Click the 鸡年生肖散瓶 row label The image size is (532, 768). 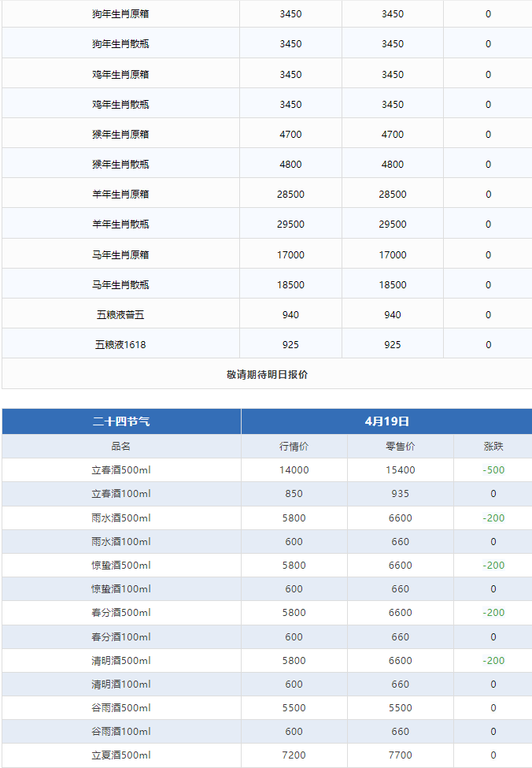click(120, 104)
